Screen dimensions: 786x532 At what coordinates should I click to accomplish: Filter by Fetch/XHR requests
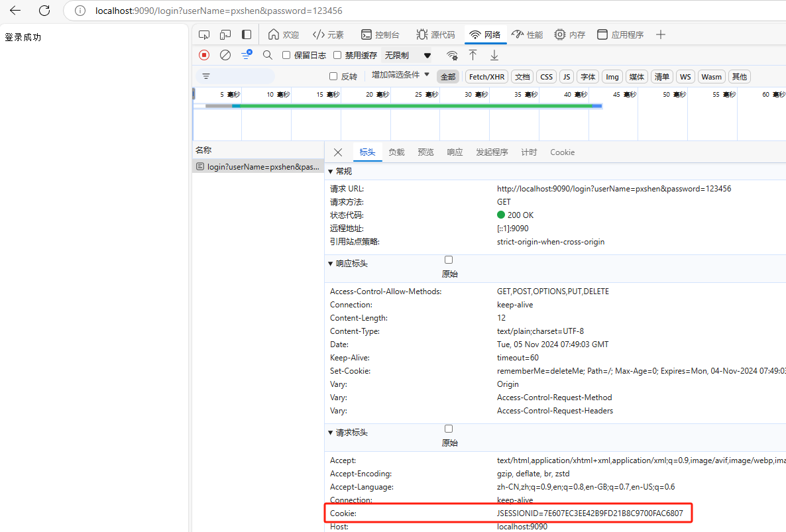pyautogui.click(x=486, y=77)
